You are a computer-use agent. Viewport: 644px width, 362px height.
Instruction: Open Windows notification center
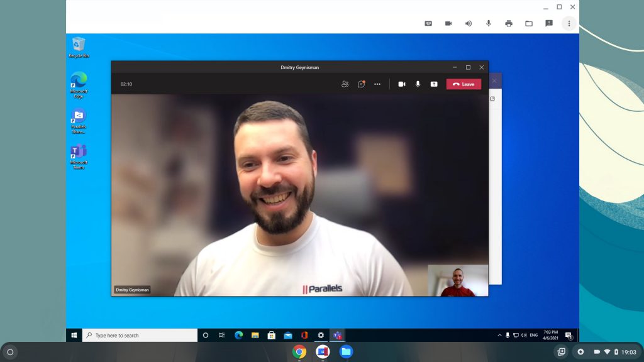coord(569,336)
